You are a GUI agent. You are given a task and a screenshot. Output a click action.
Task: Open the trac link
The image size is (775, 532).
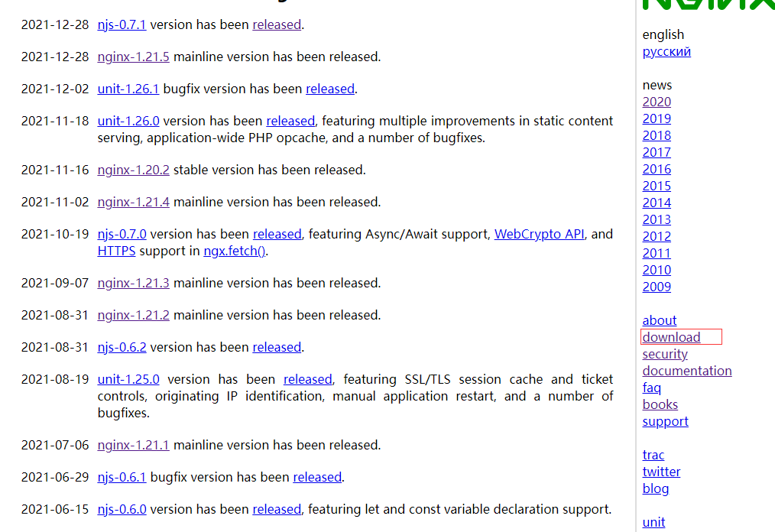pos(653,456)
